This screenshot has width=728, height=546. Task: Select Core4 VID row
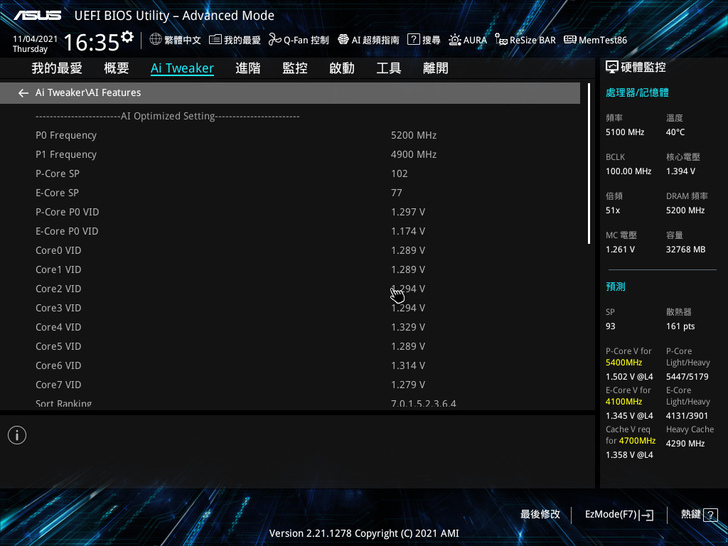[x=290, y=327]
